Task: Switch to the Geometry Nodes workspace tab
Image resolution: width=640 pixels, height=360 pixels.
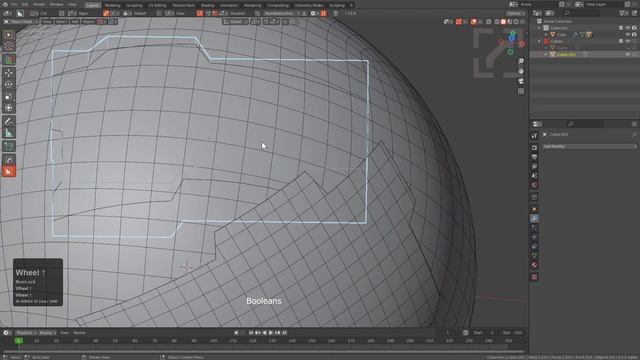Action: (x=309, y=5)
